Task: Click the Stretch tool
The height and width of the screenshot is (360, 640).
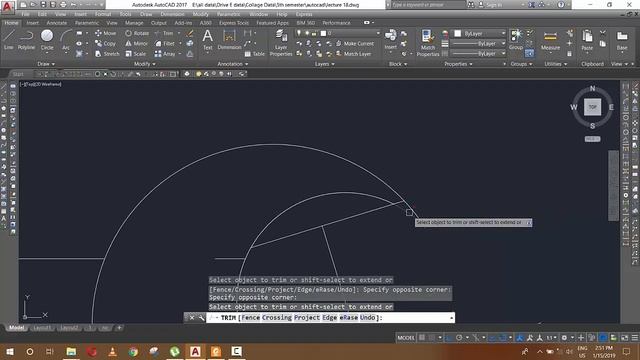Action: pos(107,53)
